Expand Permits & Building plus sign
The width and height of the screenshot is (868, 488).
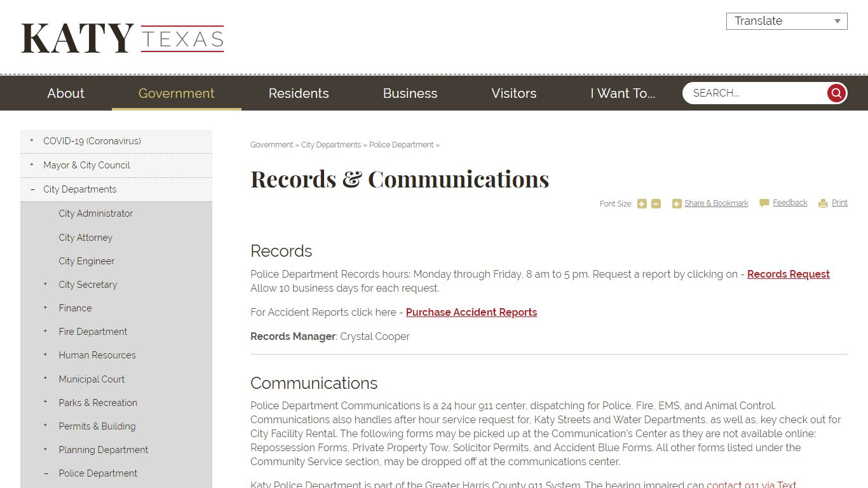click(45, 425)
